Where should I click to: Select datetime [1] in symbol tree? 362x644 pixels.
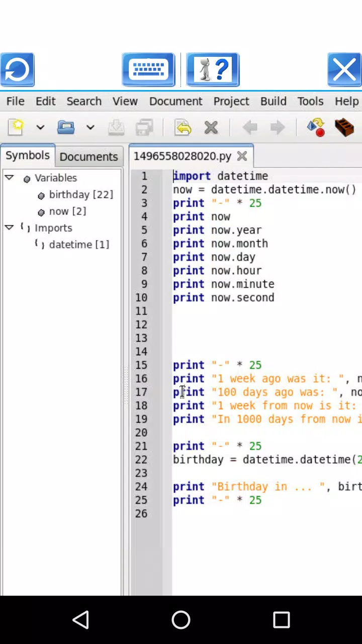pos(79,245)
